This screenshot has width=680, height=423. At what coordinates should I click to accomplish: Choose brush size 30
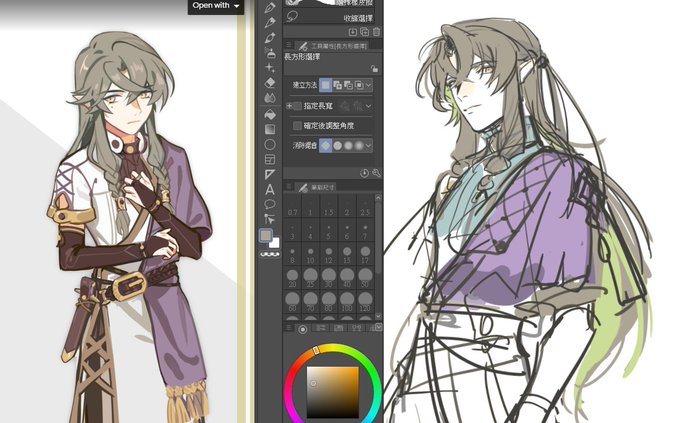click(x=329, y=279)
